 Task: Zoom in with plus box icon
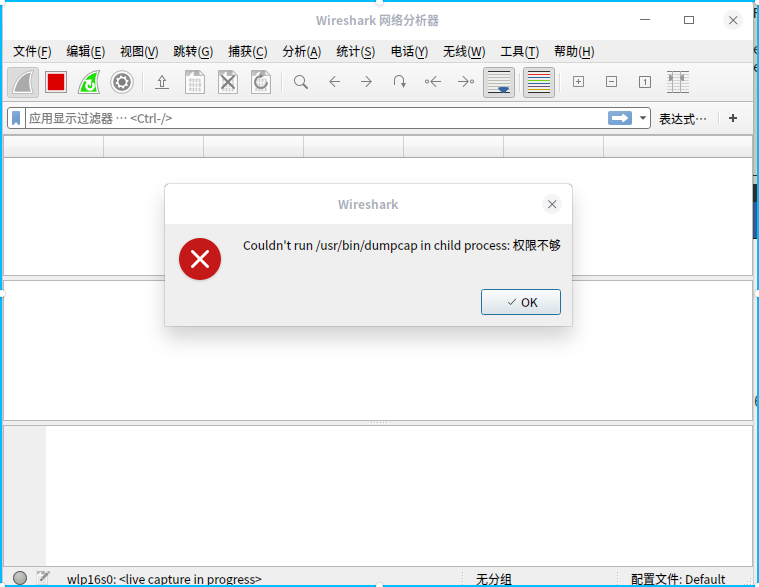(x=578, y=82)
